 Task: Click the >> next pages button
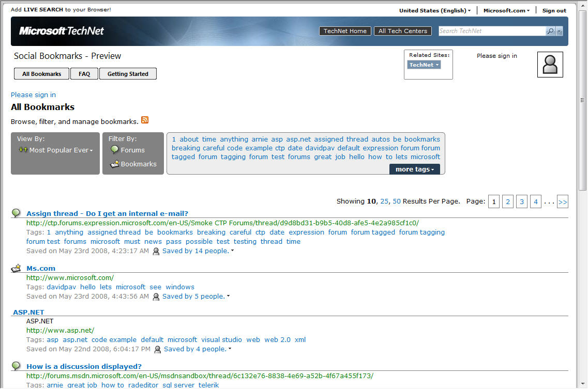point(563,201)
